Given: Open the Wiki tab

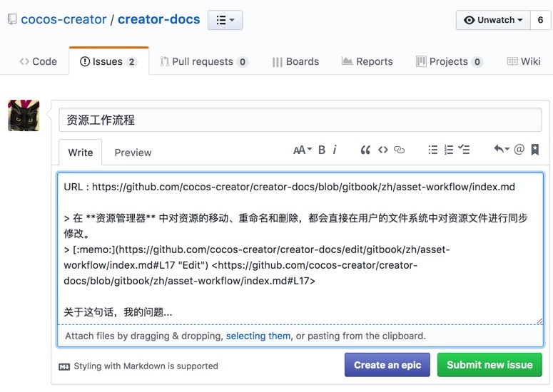Looking at the screenshot, I should [x=524, y=61].
